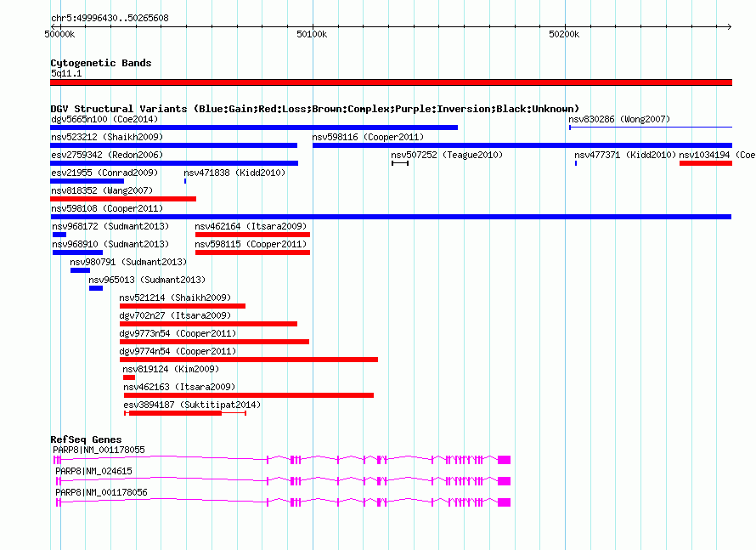The width and height of the screenshot is (756, 550).
Task: Click the red 5q11.1 cytogenetic band bar
Action: (391, 82)
